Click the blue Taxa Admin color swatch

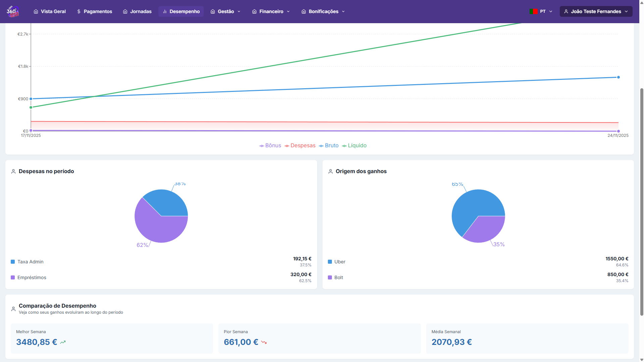click(13, 262)
